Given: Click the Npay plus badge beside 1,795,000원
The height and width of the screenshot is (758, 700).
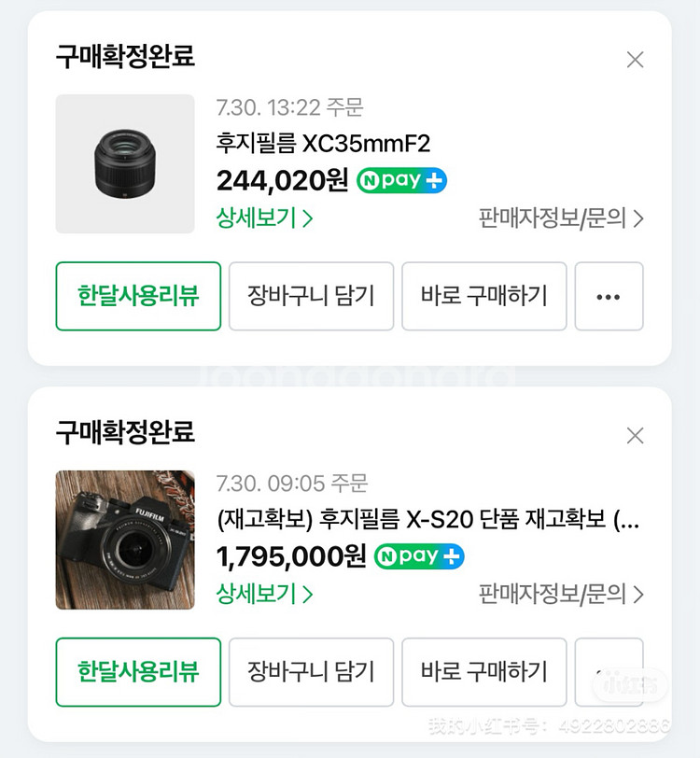Looking at the screenshot, I should (x=419, y=556).
